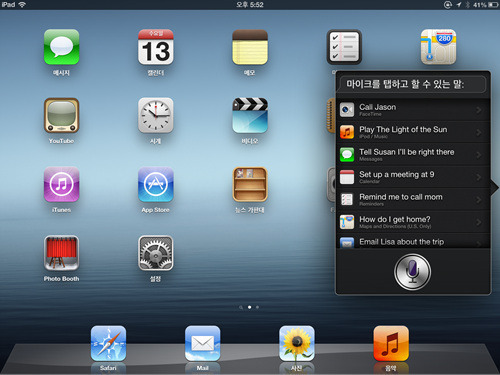Launch the YouTube app

point(62,115)
